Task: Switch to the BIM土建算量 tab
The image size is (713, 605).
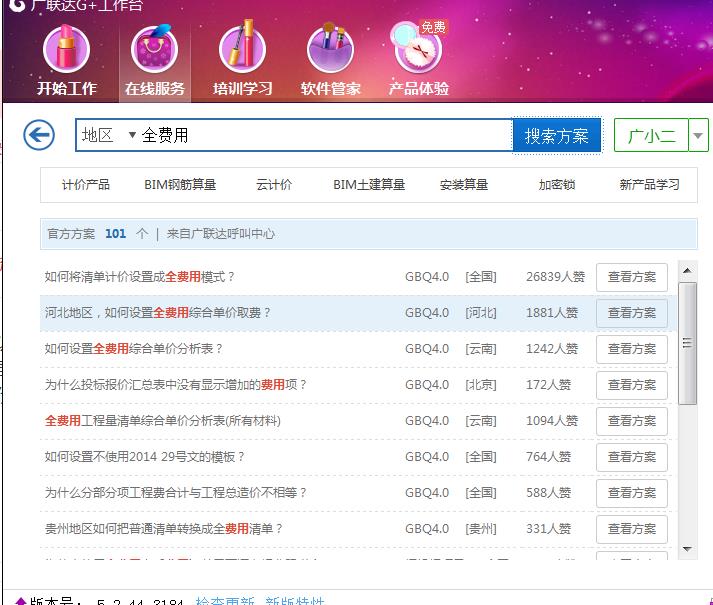Action: coord(369,185)
